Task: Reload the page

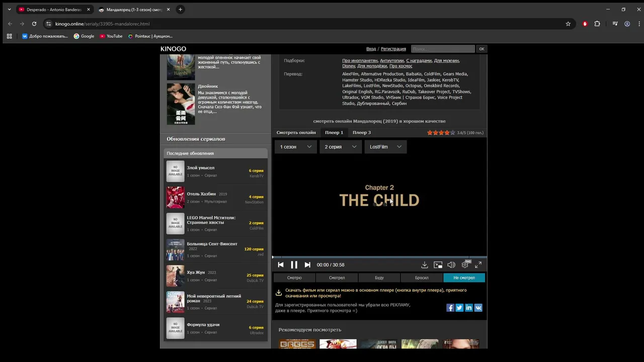Action: pyautogui.click(x=34, y=24)
